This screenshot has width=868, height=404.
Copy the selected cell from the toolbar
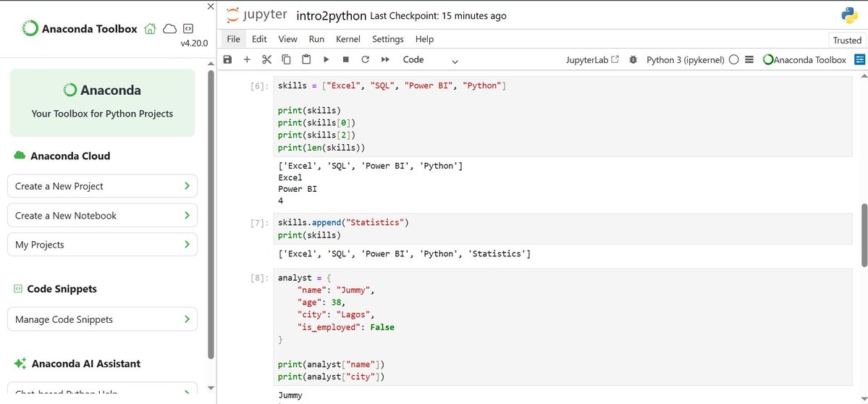(286, 60)
